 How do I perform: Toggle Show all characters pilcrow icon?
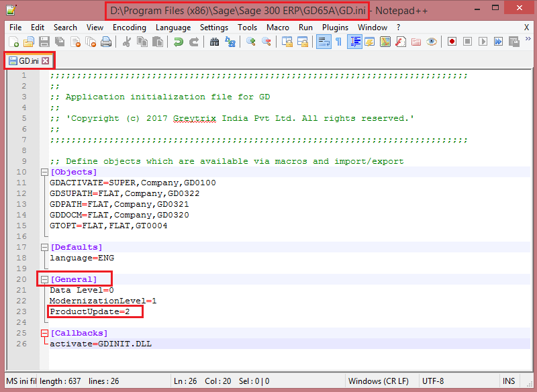339,42
